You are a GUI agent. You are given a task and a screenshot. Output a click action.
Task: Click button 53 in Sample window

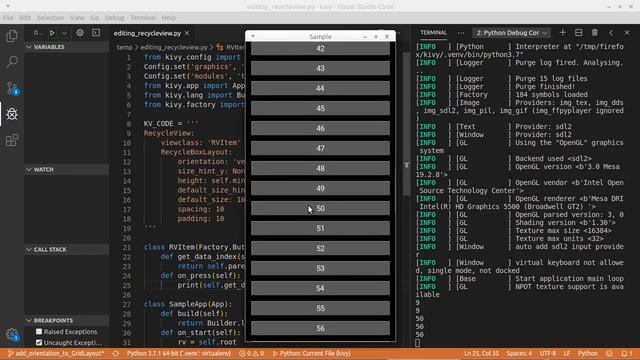320,268
